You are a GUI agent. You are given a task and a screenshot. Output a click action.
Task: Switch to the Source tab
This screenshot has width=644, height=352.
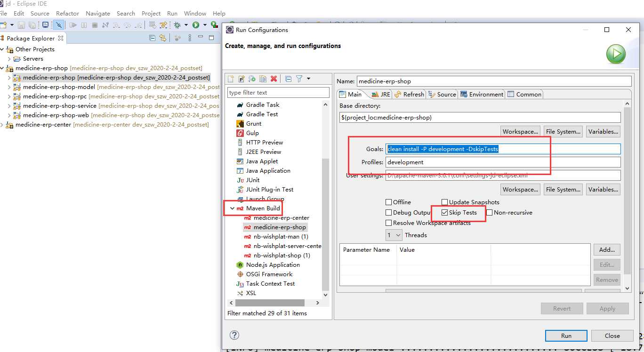(443, 94)
